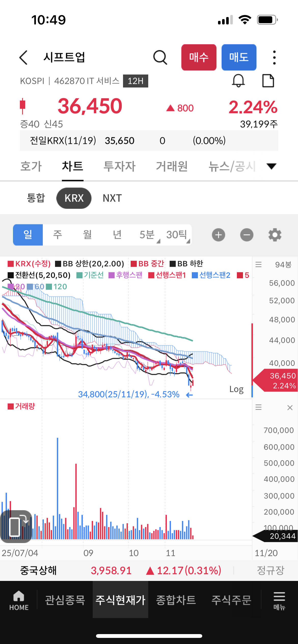The width and height of the screenshot is (298, 644).
Task: Select 월 monthly chart period
Action: coord(87,235)
